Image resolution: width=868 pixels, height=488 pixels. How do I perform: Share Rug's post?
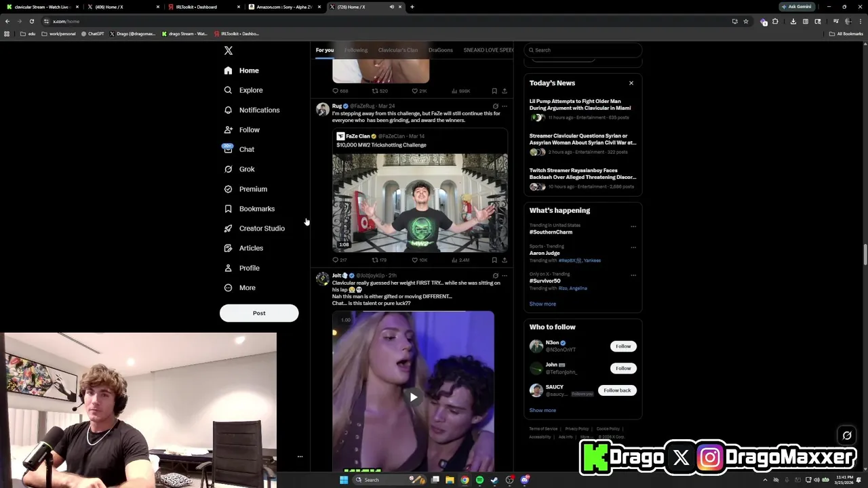(505, 260)
